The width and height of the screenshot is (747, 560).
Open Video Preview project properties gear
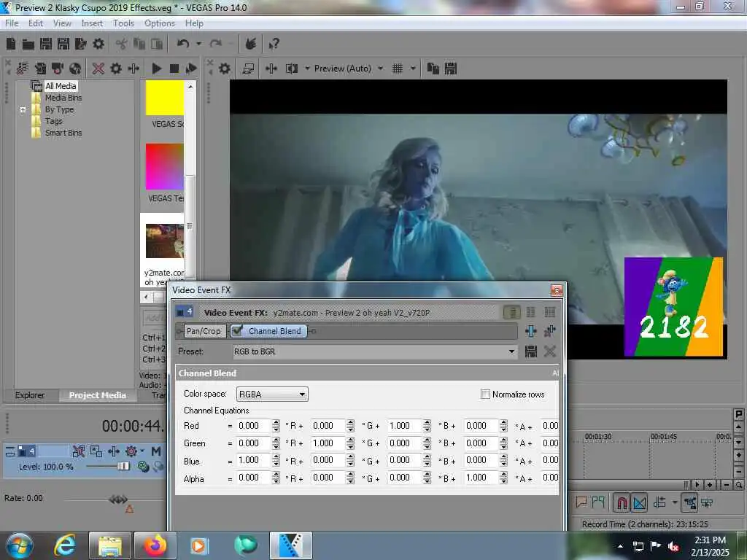pos(225,69)
